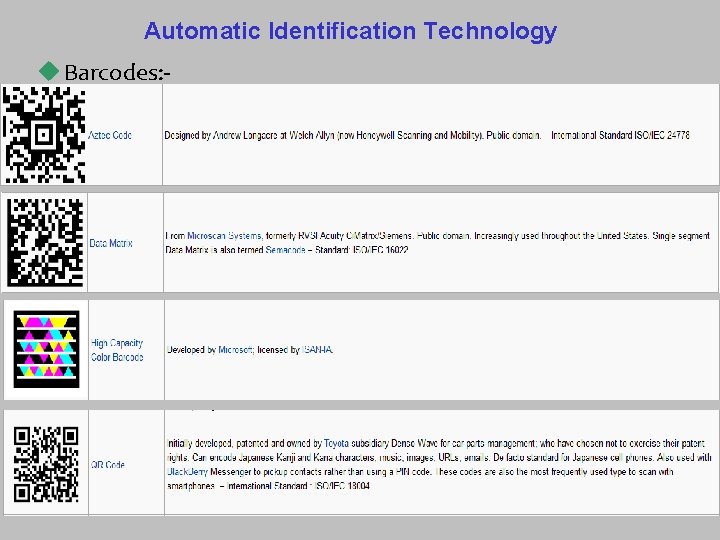Follow the BlackBerry link
This screenshot has width=720, height=540.
[188, 472]
